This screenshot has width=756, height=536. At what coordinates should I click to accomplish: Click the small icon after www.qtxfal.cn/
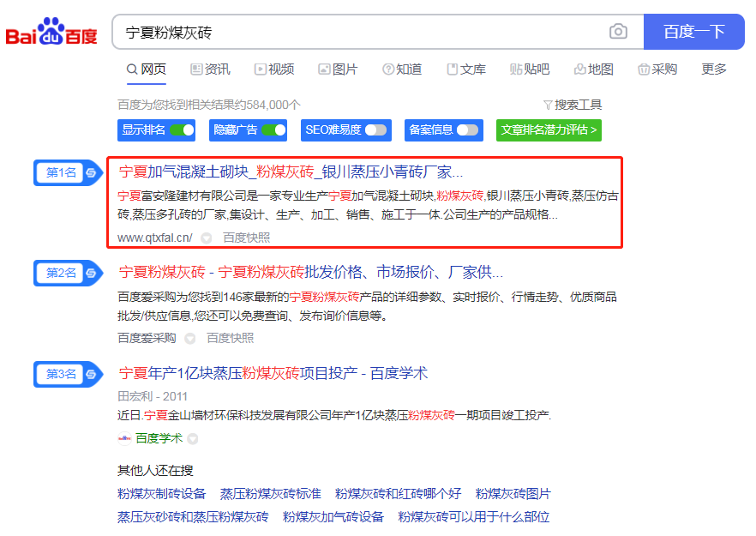[207, 238]
